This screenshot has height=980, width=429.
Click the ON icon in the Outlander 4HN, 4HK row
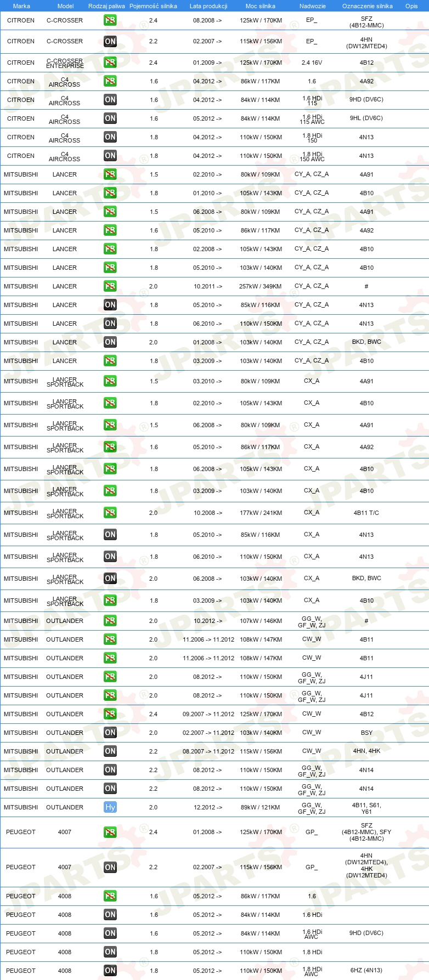tap(110, 751)
